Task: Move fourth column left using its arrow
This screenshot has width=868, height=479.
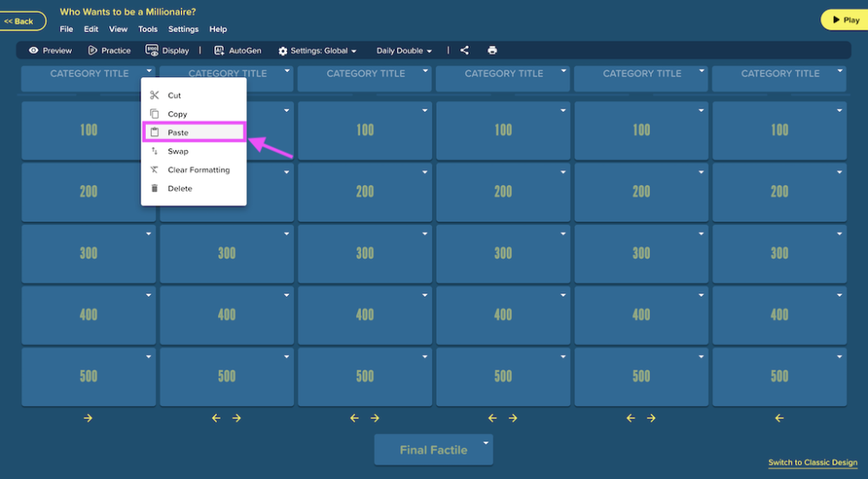Action: tap(493, 418)
